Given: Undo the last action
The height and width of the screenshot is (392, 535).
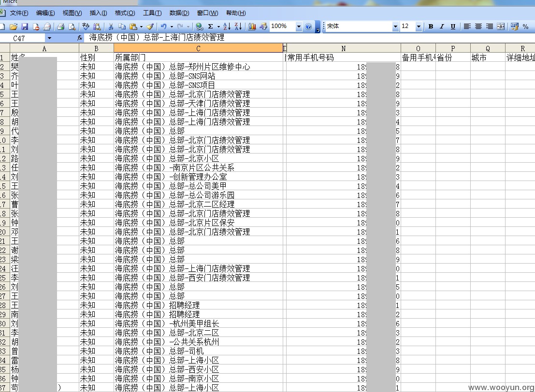Looking at the screenshot, I should point(164,26).
